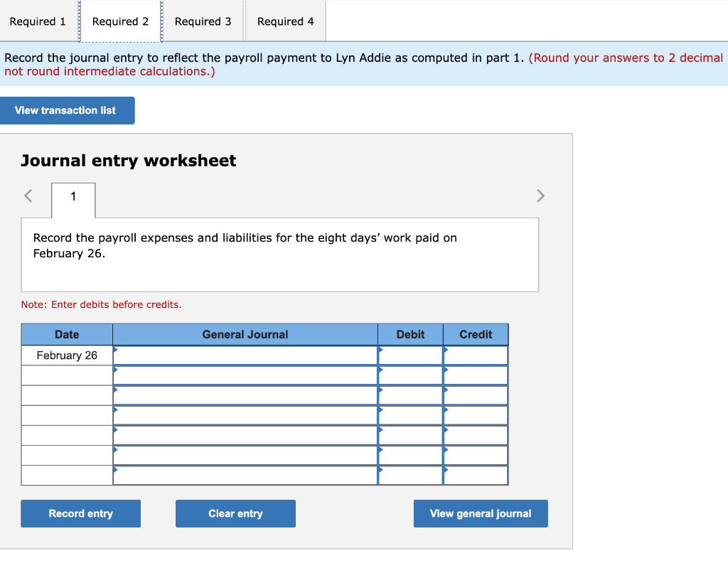The height and width of the screenshot is (568, 728).
Task: Go to the Required 4 tab
Action: tap(286, 21)
